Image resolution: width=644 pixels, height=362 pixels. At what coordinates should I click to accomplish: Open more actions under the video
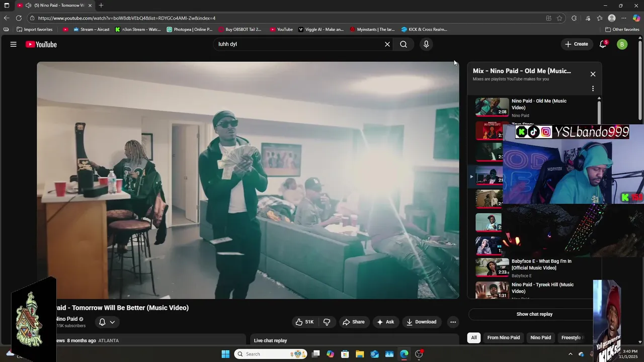(x=453, y=322)
